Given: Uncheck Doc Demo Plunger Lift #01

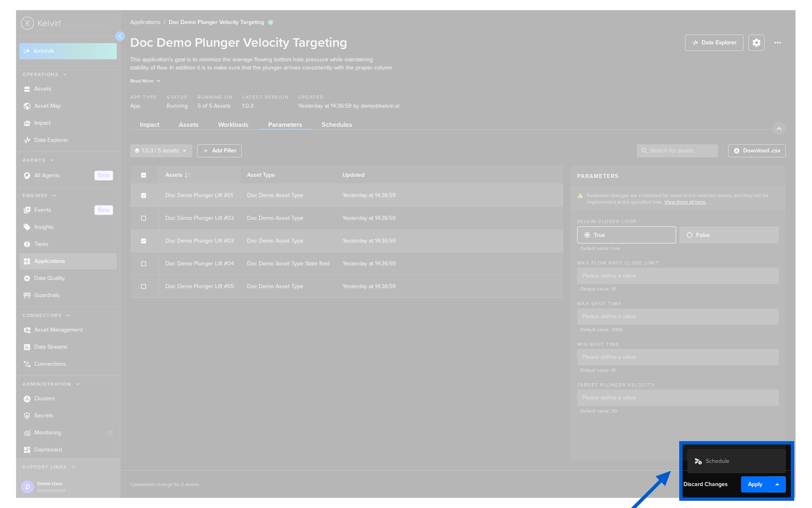Looking at the screenshot, I should [x=143, y=196].
